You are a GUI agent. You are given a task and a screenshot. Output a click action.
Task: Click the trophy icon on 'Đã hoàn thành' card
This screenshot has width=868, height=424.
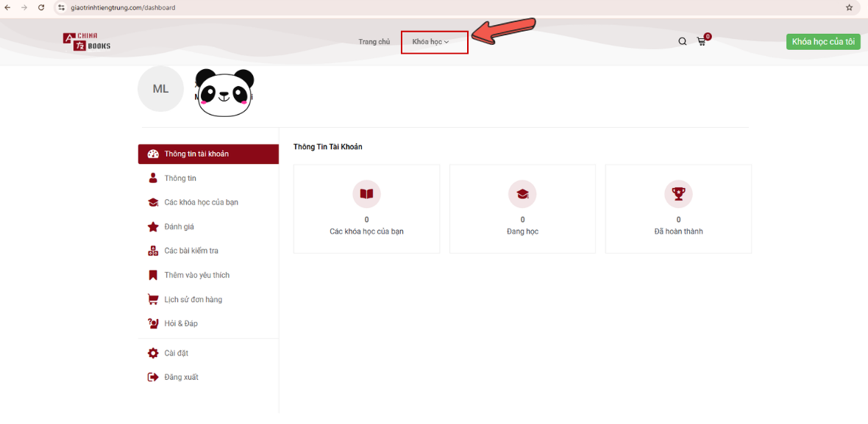678,194
